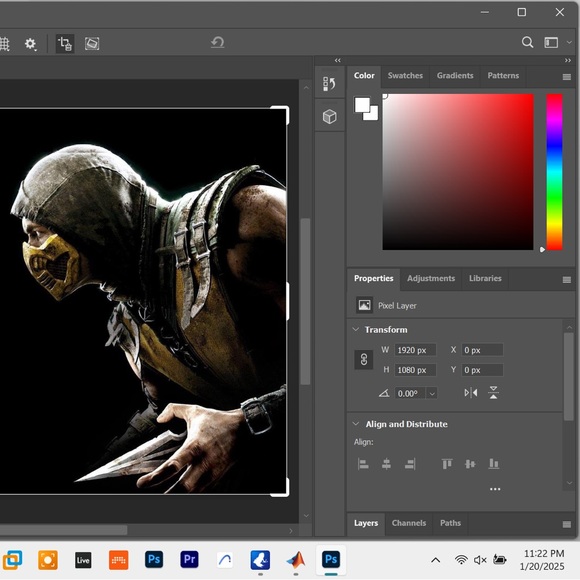Switch to the Patterns tab
580x580 pixels.
[503, 75]
